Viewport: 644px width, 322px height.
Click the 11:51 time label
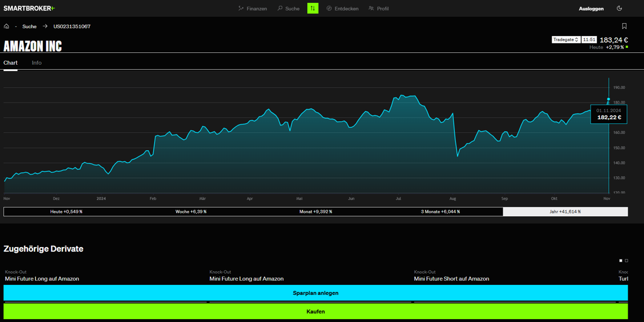589,39
